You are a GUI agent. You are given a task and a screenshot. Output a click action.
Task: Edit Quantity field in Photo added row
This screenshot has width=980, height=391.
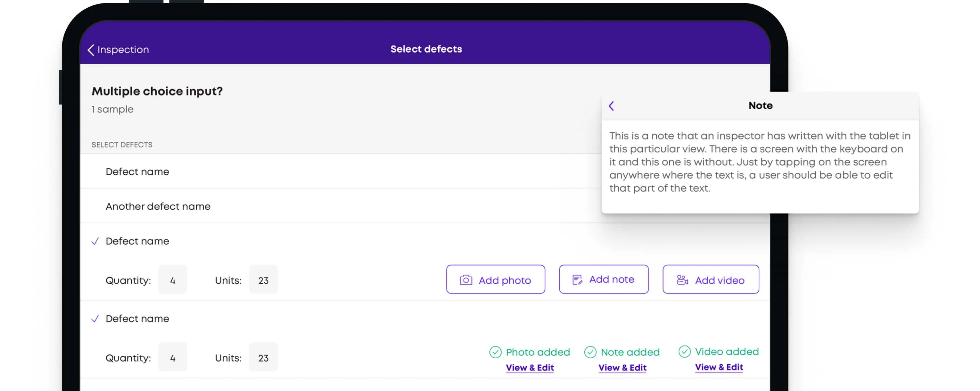[172, 357]
